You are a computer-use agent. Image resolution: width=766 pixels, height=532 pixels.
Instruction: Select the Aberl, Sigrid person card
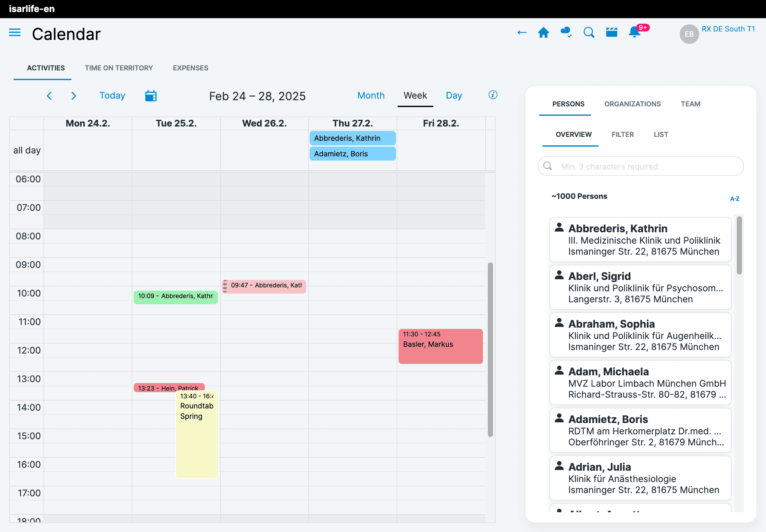click(640, 287)
